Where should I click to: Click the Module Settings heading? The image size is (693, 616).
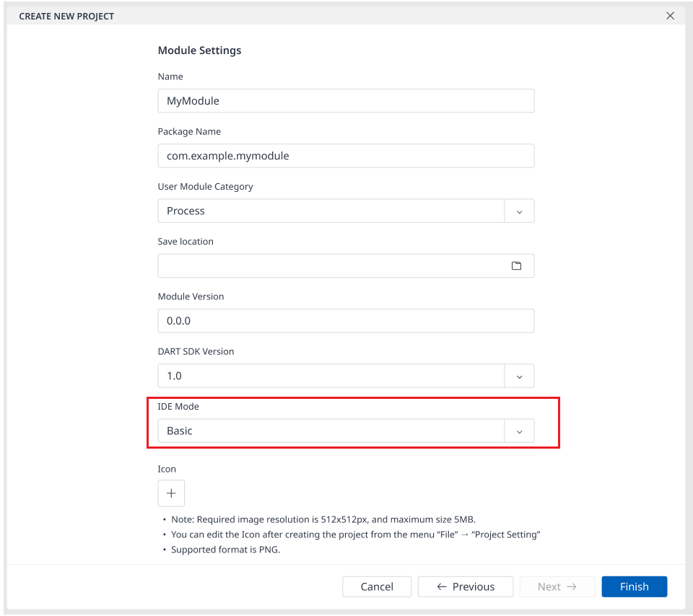pos(199,50)
